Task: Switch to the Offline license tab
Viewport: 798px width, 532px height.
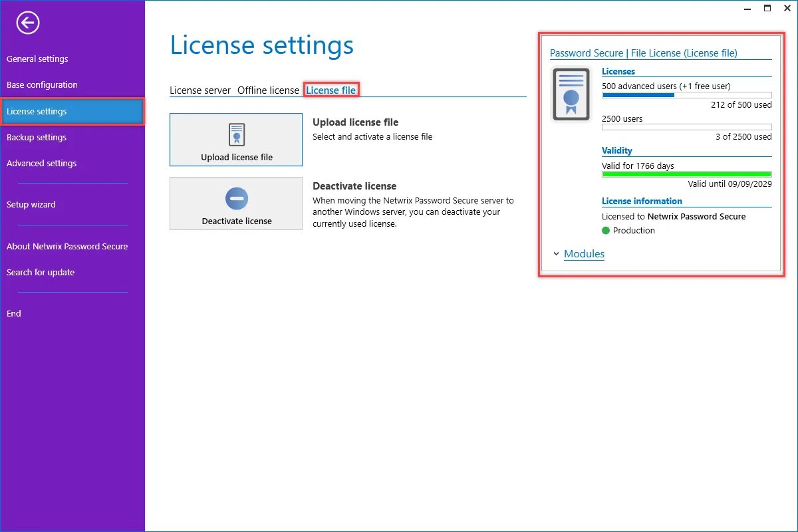Action: point(268,90)
